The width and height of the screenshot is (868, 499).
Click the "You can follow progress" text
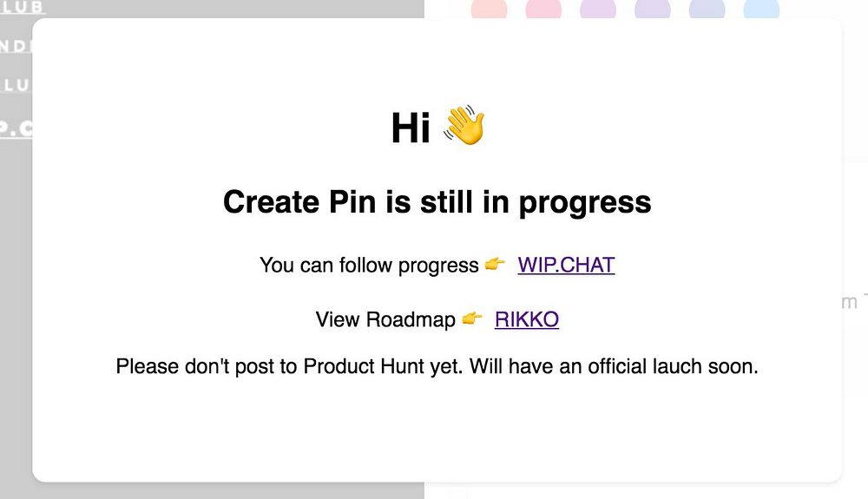(x=369, y=265)
